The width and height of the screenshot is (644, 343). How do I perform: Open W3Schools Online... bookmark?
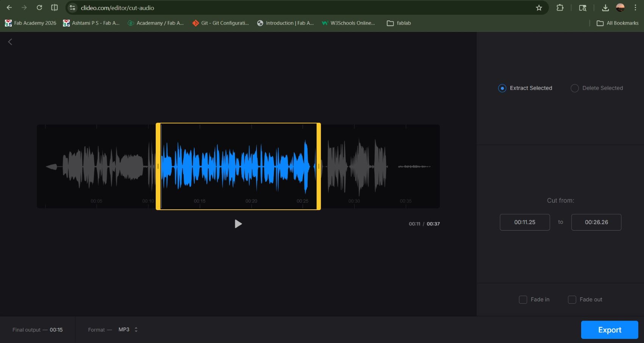coord(348,23)
